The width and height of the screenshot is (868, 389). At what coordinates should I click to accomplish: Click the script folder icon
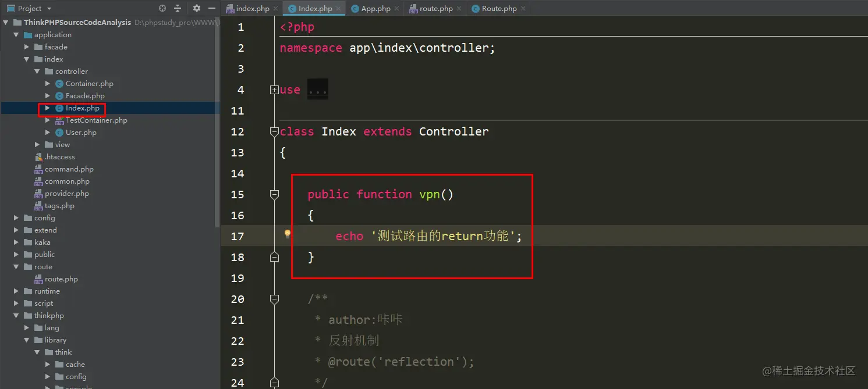tap(28, 304)
